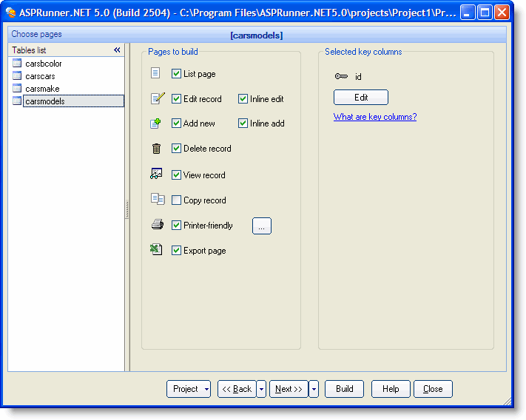
Task: Click the panel splitter grip handle
Action: pyautogui.click(x=127, y=209)
